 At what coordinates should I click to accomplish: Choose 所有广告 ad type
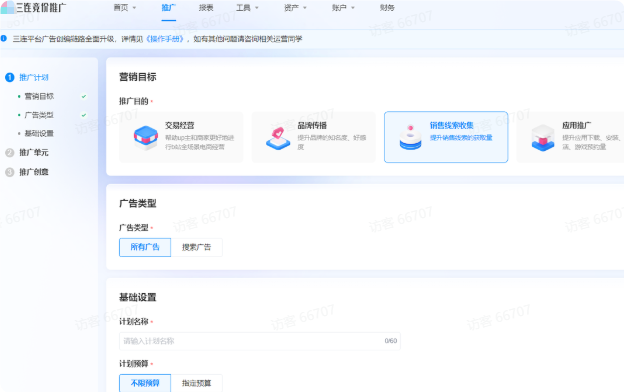[145, 247]
